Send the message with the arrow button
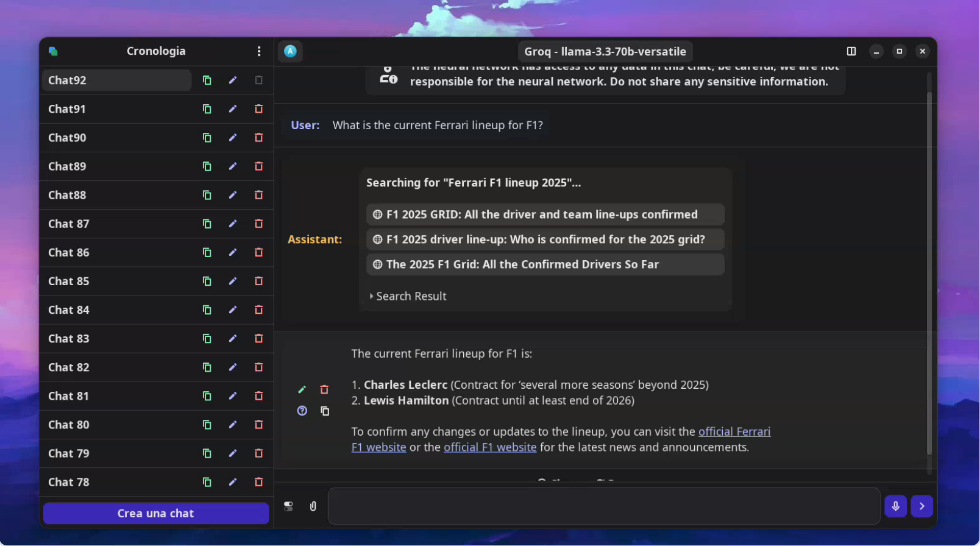The height and width of the screenshot is (546, 980). coord(921,506)
